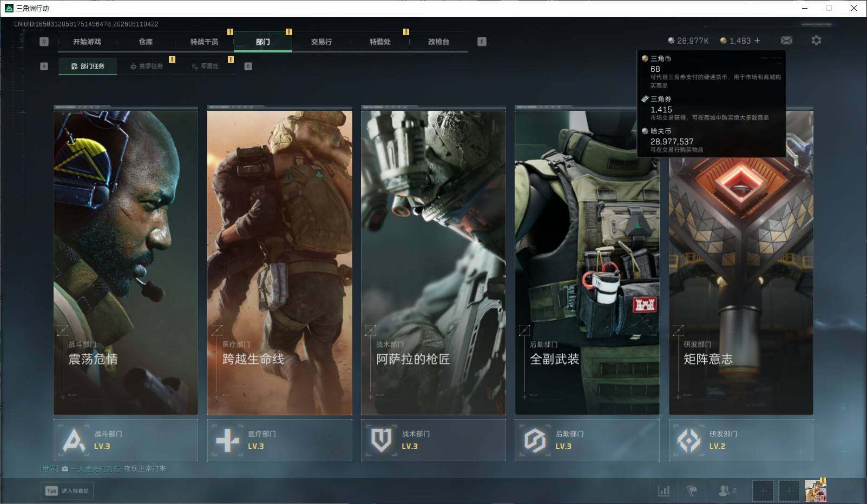This screenshot has width=867, height=504.
Task: Click the 医疗部门 cross icon
Action: [x=227, y=440]
